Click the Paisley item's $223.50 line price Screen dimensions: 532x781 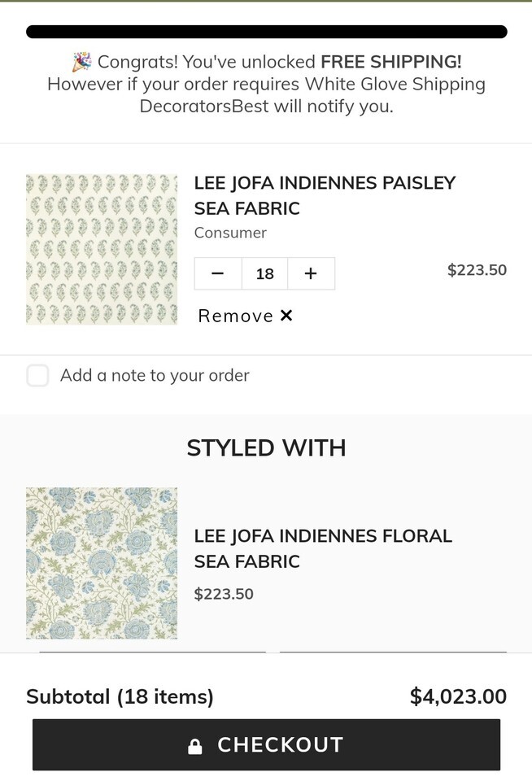(477, 270)
